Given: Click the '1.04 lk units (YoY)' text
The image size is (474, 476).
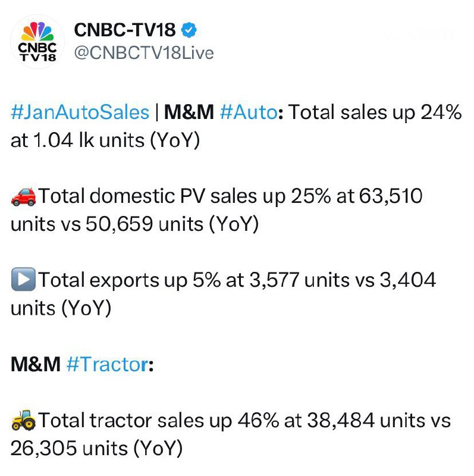Looking at the screenshot, I should 117,140.
